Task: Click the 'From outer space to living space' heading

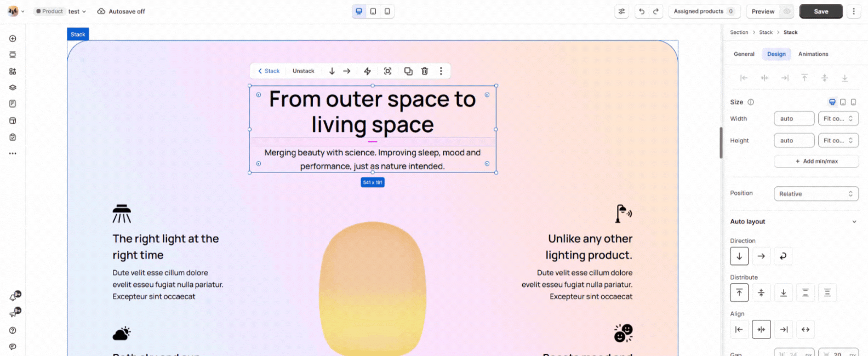Action: point(373,112)
